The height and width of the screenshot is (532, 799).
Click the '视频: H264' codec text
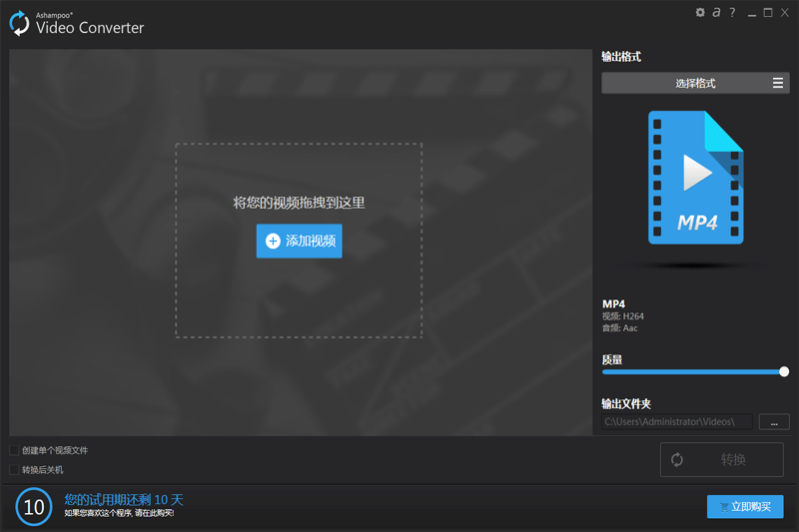pos(622,316)
